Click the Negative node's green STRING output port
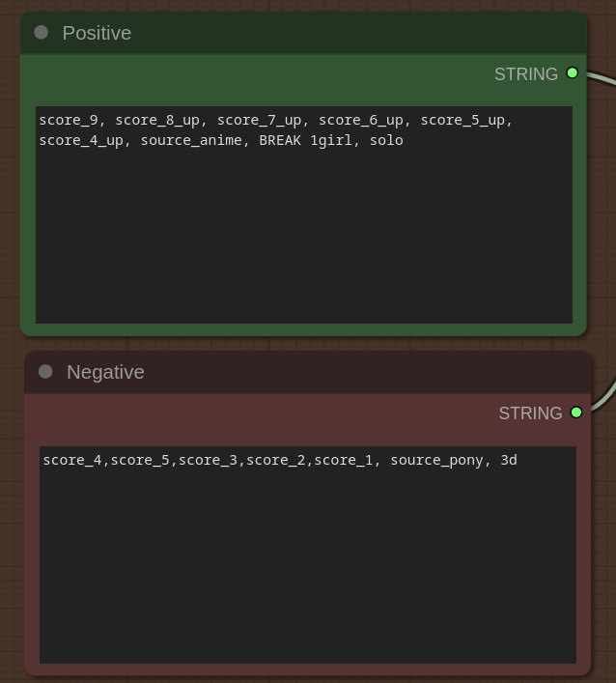Screen dimensions: 616x683 [576, 413]
